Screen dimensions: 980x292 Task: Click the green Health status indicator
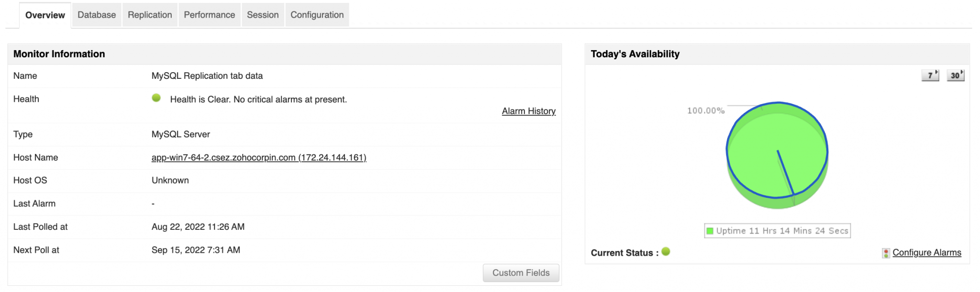(156, 98)
